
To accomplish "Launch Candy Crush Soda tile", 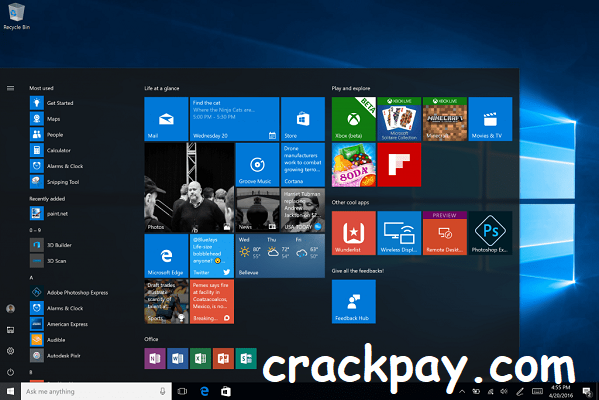I will coord(354,165).
